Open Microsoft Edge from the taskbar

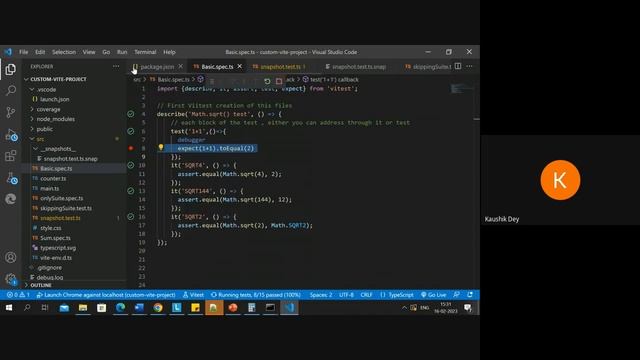[x=120, y=307]
